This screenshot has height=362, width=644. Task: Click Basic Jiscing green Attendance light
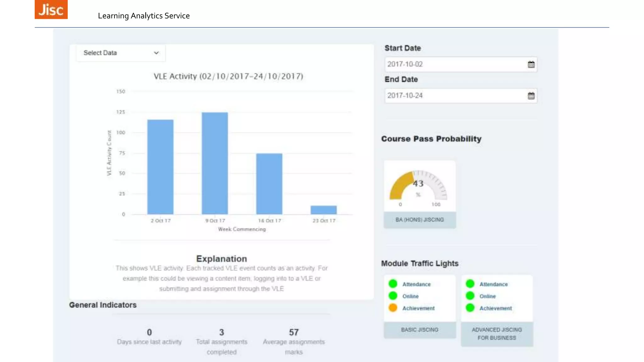click(393, 284)
